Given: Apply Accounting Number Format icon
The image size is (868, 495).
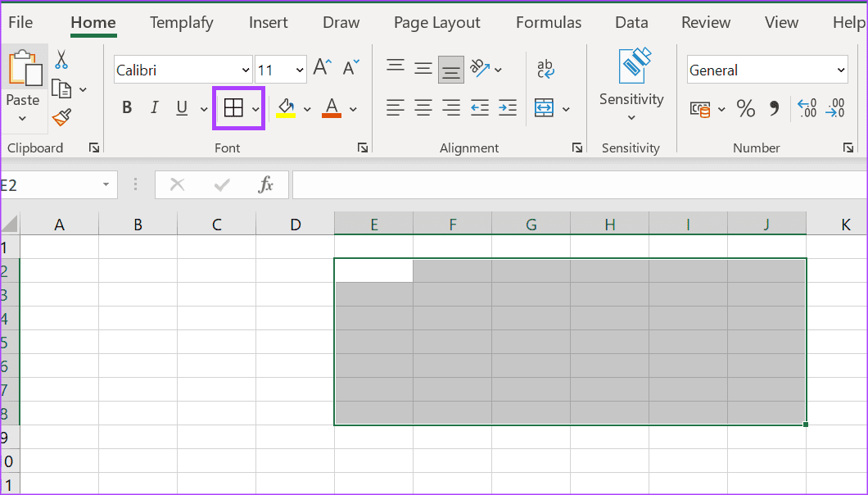Looking at the screenshot, I should [700, 109].
